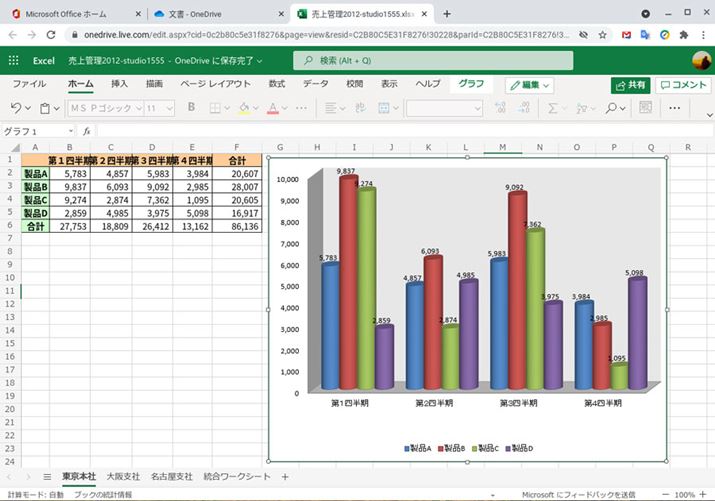Add a new sheet with plus icon
715x501 pixels.
point(285,476)
